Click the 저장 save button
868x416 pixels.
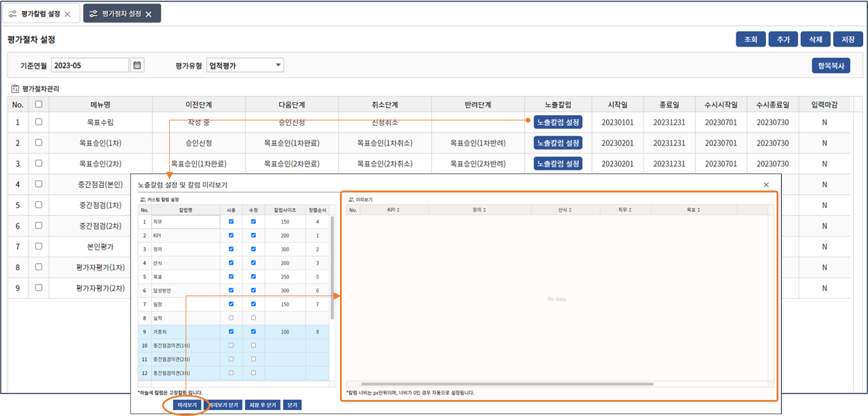coord(848,40)
